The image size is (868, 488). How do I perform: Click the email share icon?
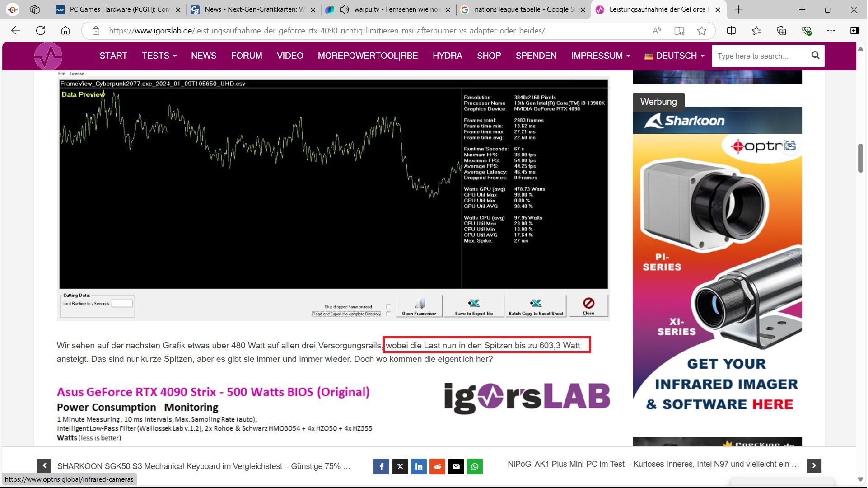[x=456, y=467]
